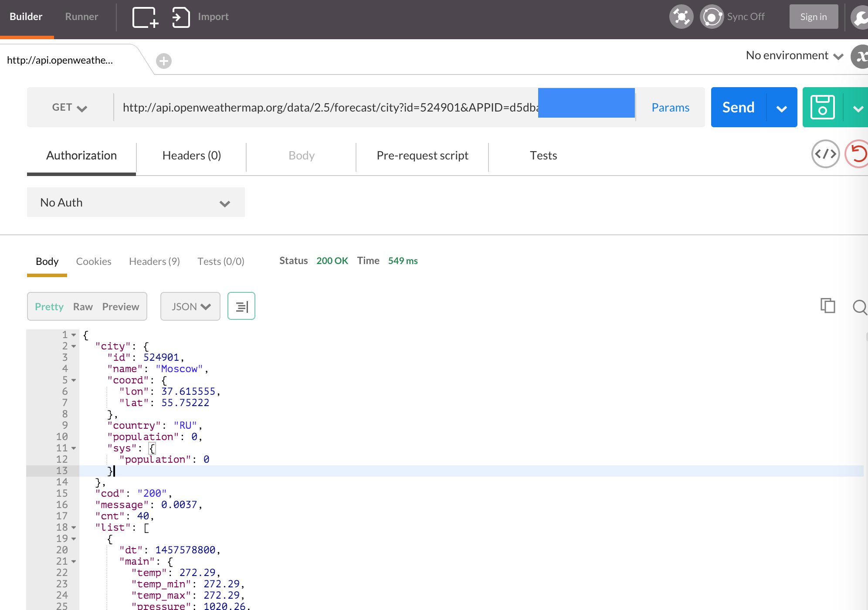Collapse the main object at line 21

pos(74,562)
